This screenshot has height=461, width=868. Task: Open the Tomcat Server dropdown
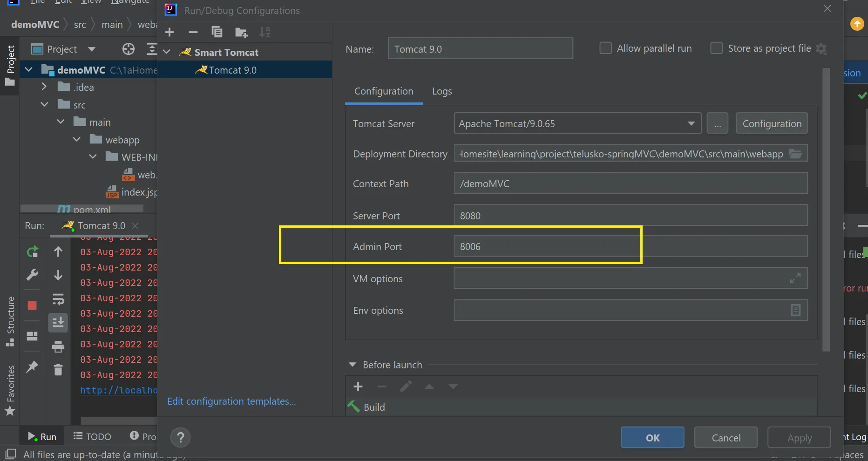click(x=691, y=123)
